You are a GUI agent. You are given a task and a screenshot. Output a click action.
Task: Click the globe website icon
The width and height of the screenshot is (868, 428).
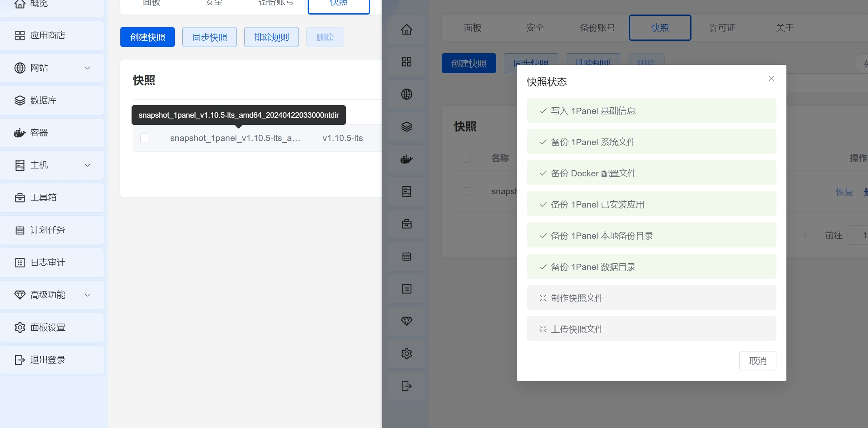(406, 94)
